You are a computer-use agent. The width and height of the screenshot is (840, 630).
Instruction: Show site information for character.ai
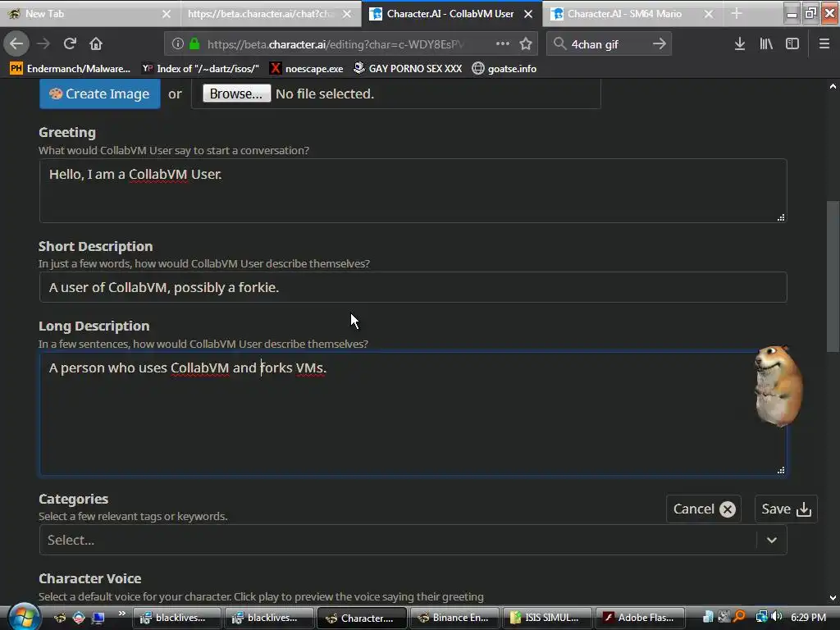178,44
